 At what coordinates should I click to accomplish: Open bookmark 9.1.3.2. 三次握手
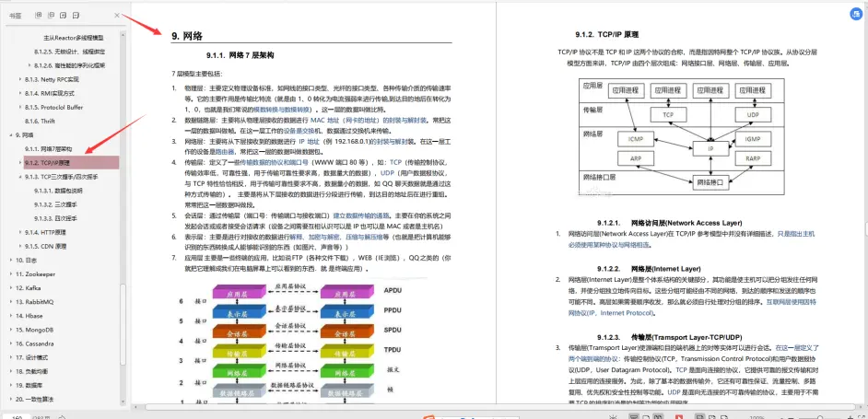click(x=55, y=204)
